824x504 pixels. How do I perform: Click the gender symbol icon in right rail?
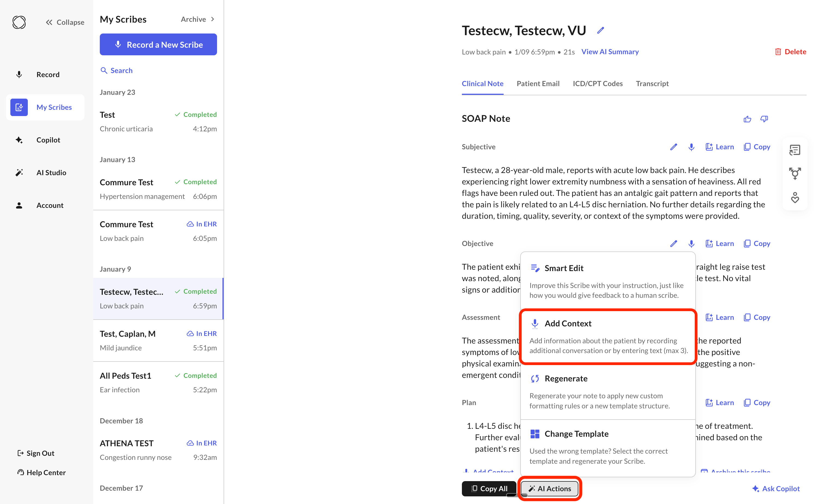click(795, 174)
